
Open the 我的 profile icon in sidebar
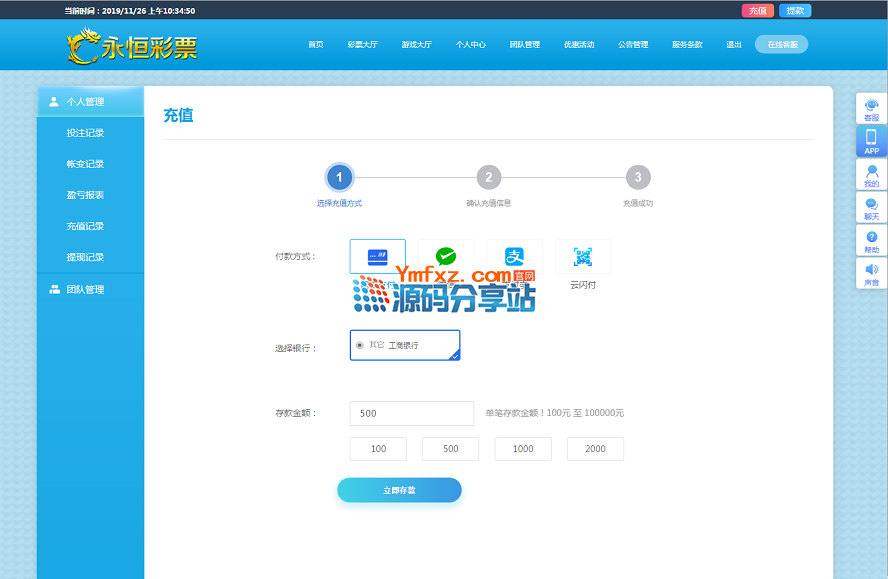click(871, 175)
